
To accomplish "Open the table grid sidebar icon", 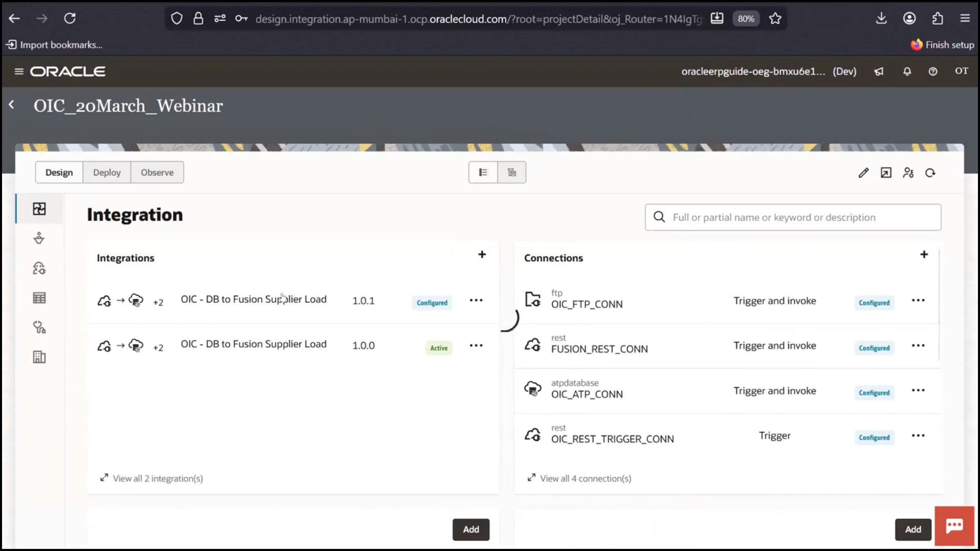I will (39, 298).
